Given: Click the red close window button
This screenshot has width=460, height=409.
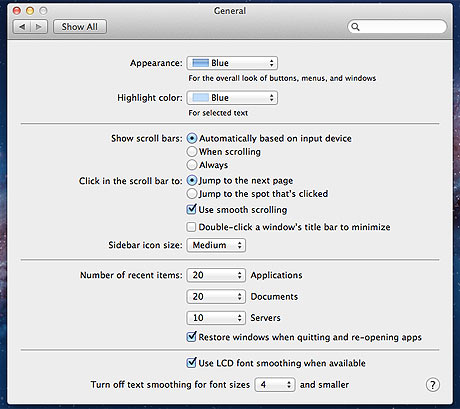Looking at the screenshot, I should pyautogui.click(x=17, y=11).
